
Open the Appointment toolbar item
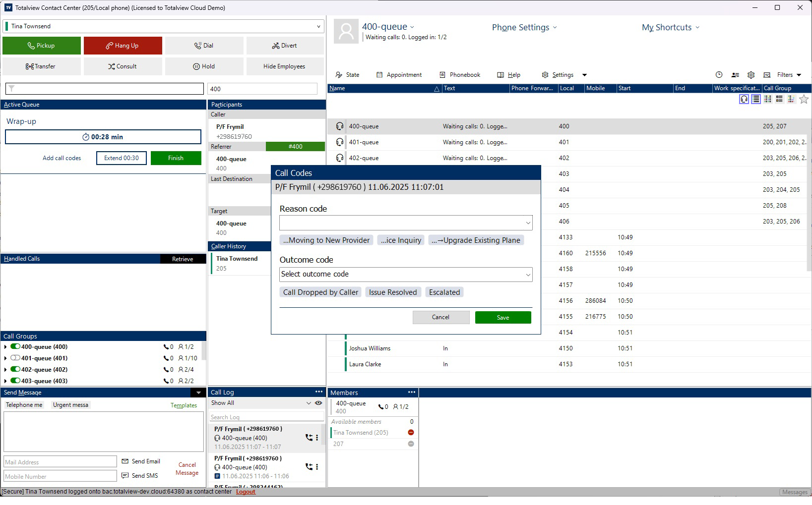399,75
